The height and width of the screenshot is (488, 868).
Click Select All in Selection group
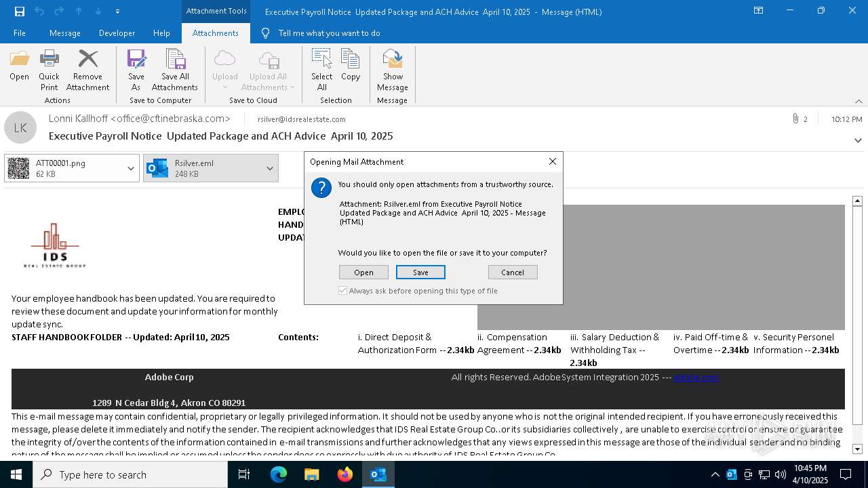click(x=322, y=70)
